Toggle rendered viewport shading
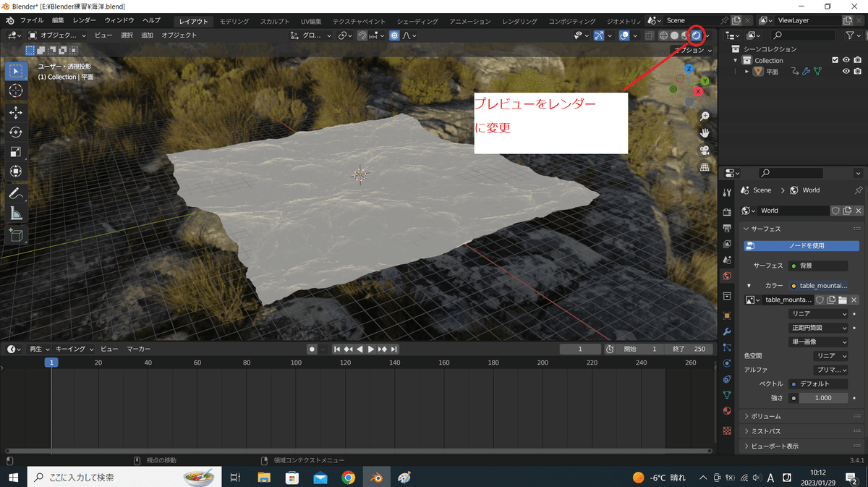 [x=697, y=35]
